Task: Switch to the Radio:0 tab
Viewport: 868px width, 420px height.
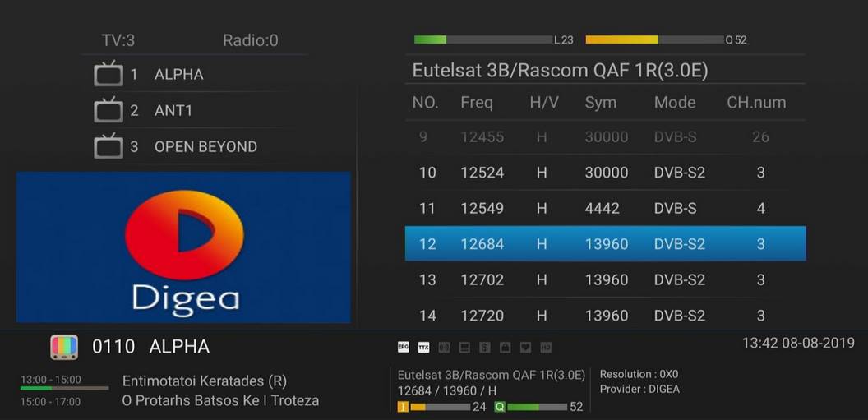Action: (x=250, y=40)
